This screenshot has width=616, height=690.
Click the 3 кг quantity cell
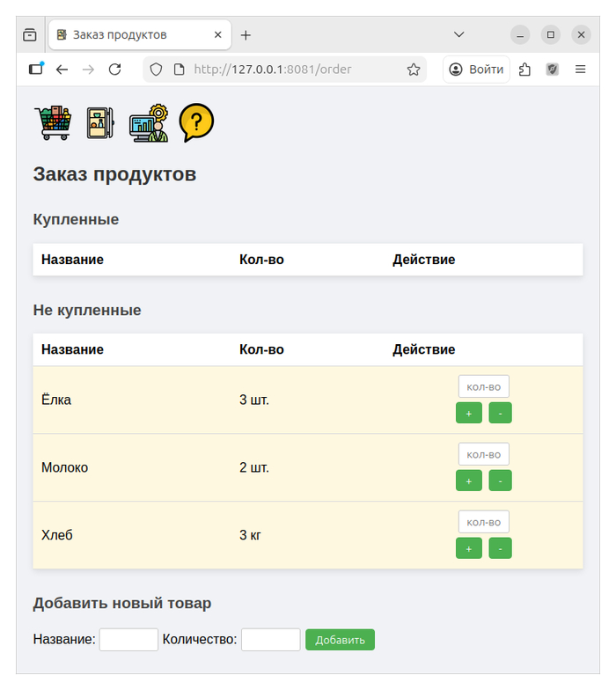[x=250, y=535]
